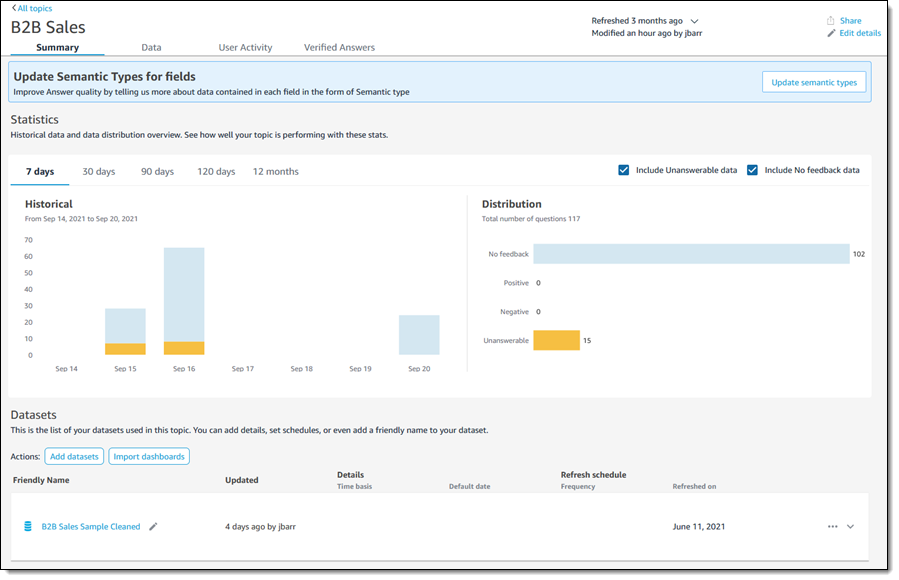The width and height of the screenshot is (899, 580).
Task: Click the Share icon
Action: click(x=830, y=21)
